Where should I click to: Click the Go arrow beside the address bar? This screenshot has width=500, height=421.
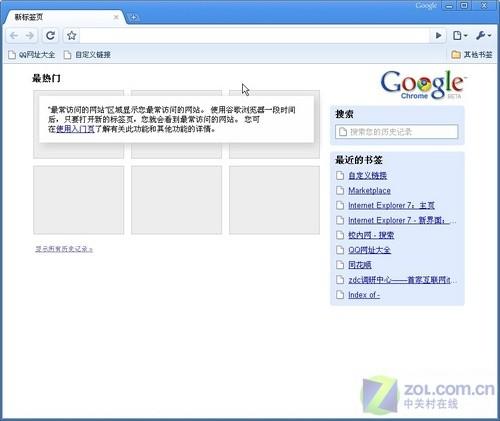(x=438, y=35)
